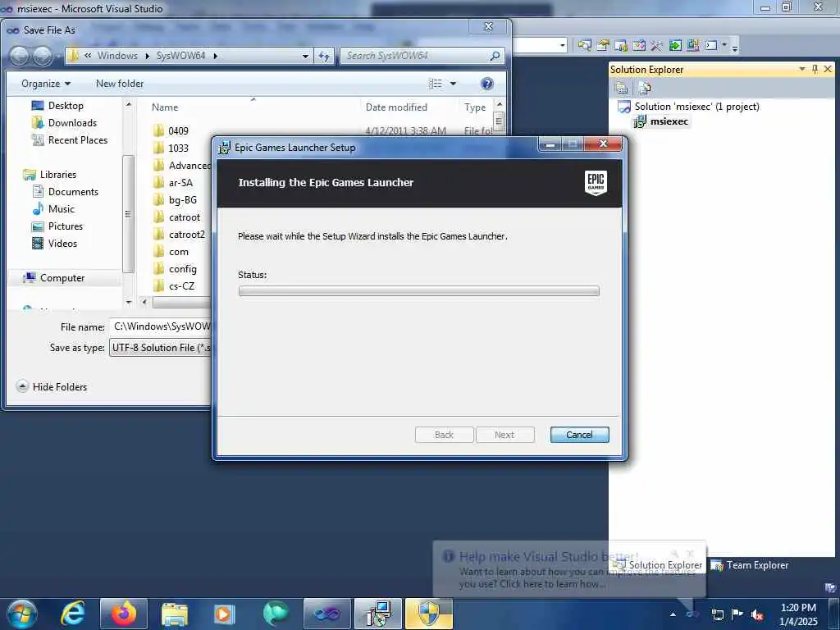Select the msiexec project node
The image size is (840, 630).
point(669,121)
